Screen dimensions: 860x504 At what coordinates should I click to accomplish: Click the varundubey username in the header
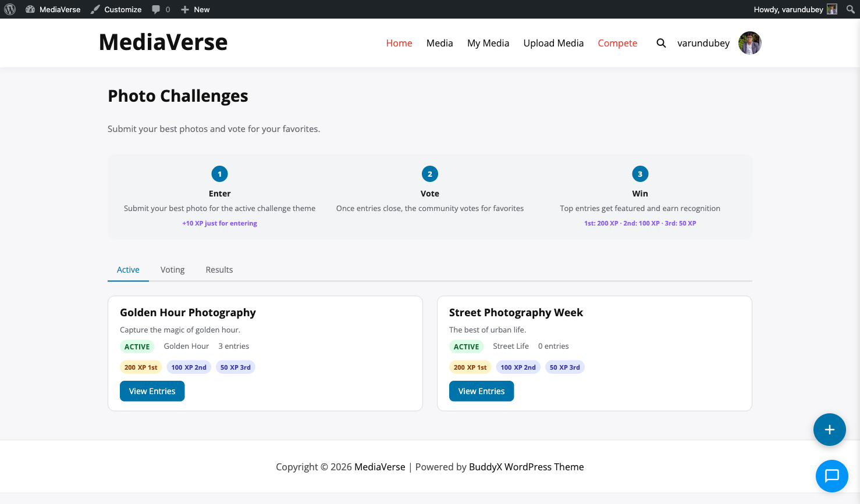[x=703, y=42]
